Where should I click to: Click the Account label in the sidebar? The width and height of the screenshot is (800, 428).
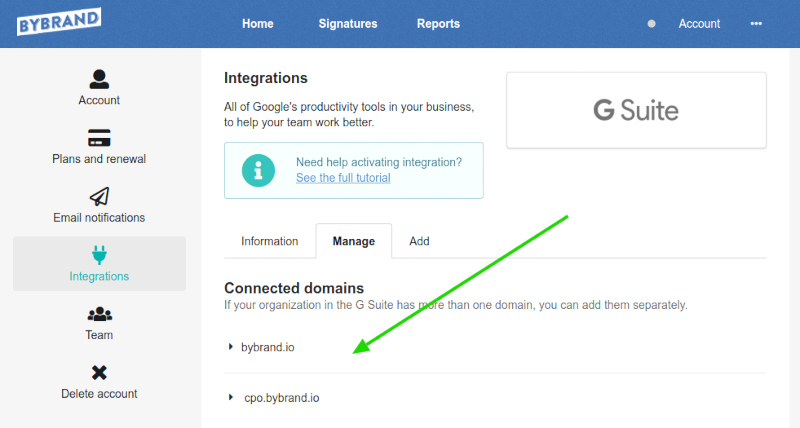(x=99, y=100)
